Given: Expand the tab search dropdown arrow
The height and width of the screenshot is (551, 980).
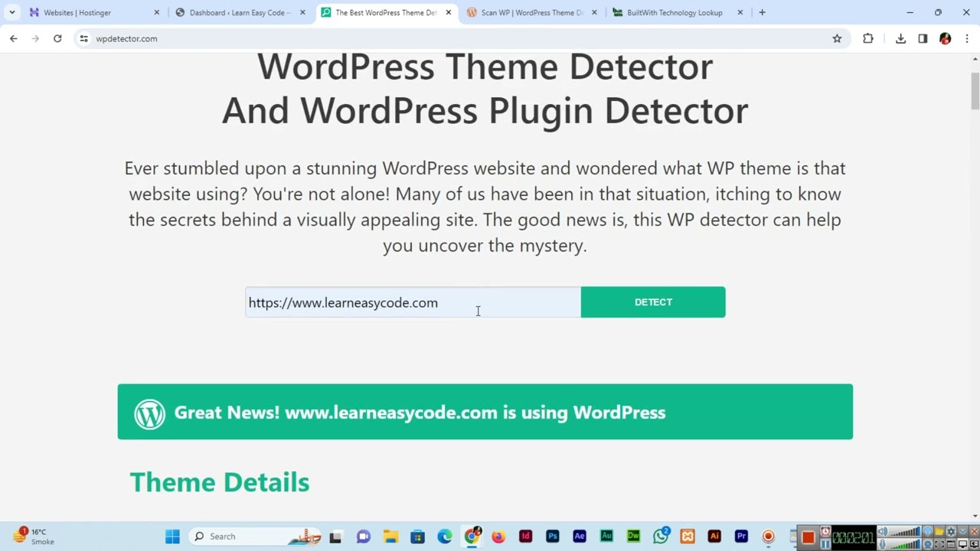Looking at the screenshot, I should pyautogui.click(x=11, y=12).
